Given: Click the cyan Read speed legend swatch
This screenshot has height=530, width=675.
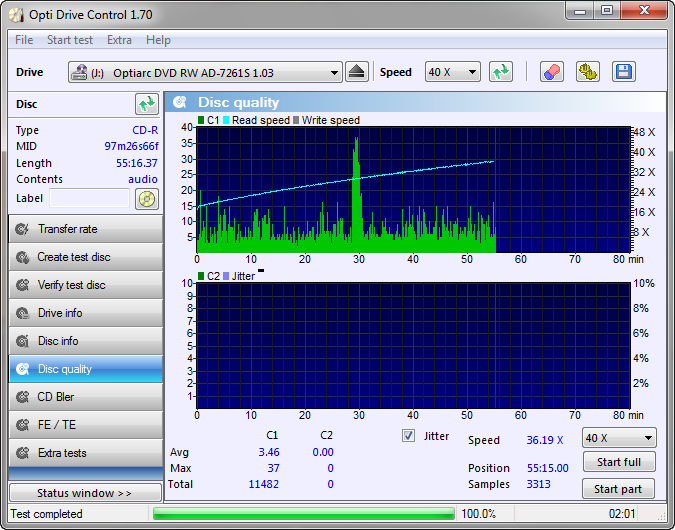Looking at the screenshot, I should point(226,120).
